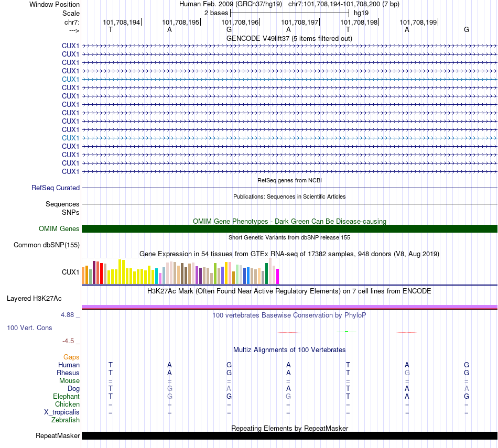Viewport: 498px width, 448px height.
Task: Open the OMIM Gene Phenotypes track title
Action: coord(289,221)
